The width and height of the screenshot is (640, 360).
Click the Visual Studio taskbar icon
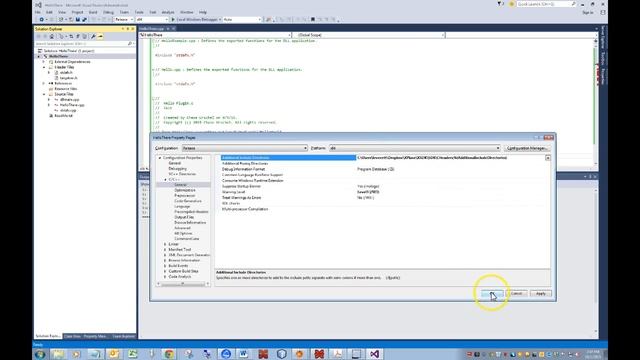click(x=374, y=354)
